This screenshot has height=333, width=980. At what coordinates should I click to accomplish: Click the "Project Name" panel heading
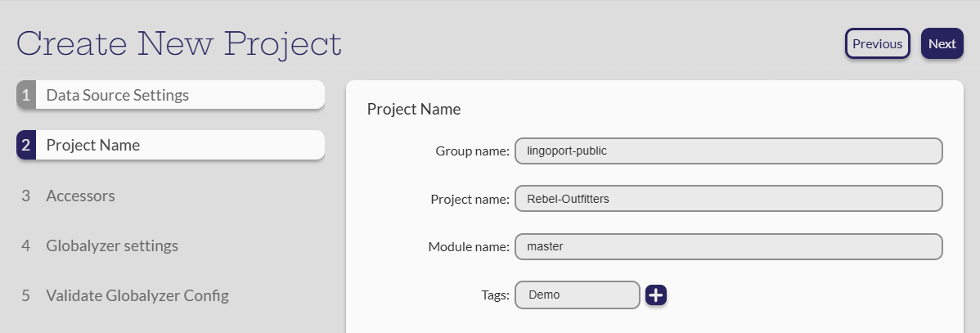pyautogui.click(x=413, y=109)
